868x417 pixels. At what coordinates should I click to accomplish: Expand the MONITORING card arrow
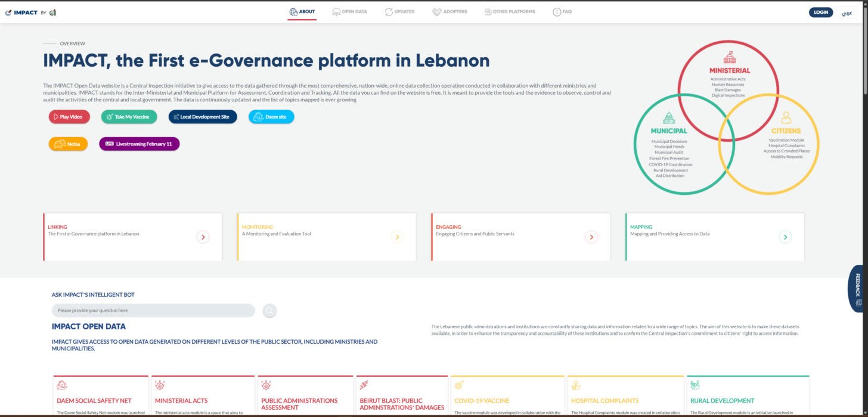click(x=397, y=237)
